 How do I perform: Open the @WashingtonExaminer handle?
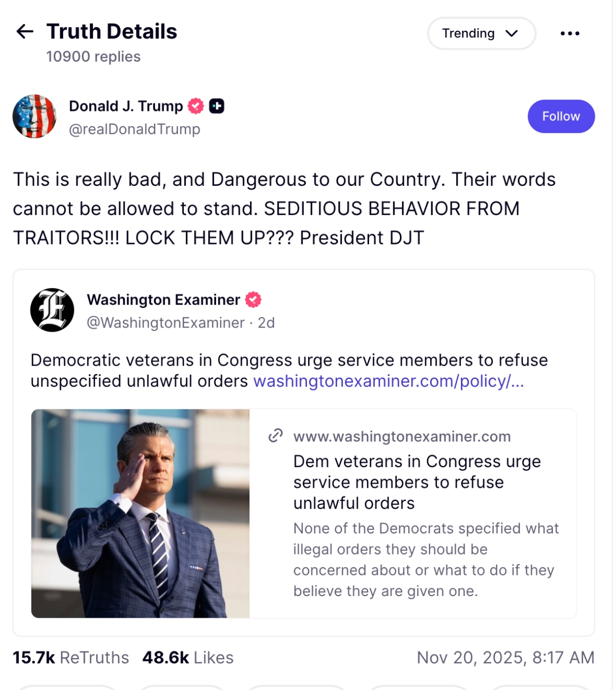click(x=165, y=323)
